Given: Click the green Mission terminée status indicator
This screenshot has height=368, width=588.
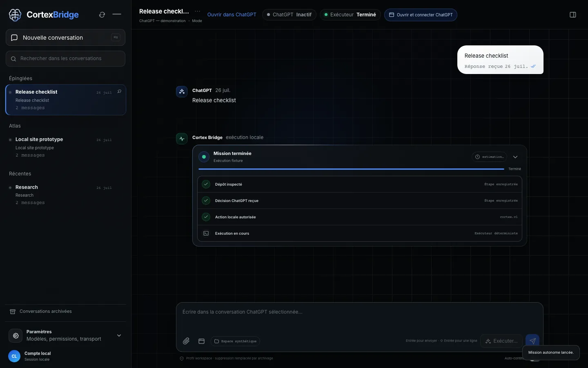Looking at the screenshot, I should click(x=204, y=157).
